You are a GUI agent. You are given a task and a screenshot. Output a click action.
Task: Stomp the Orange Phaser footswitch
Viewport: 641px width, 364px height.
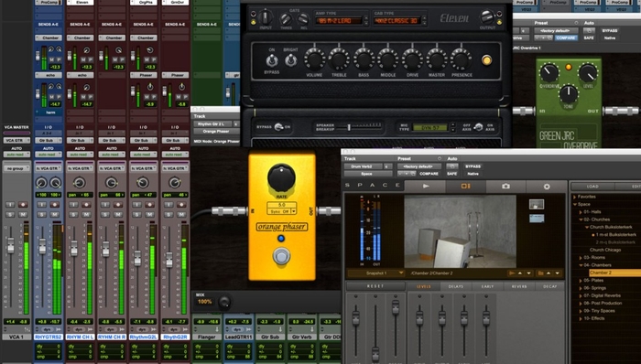pos(282,256)
